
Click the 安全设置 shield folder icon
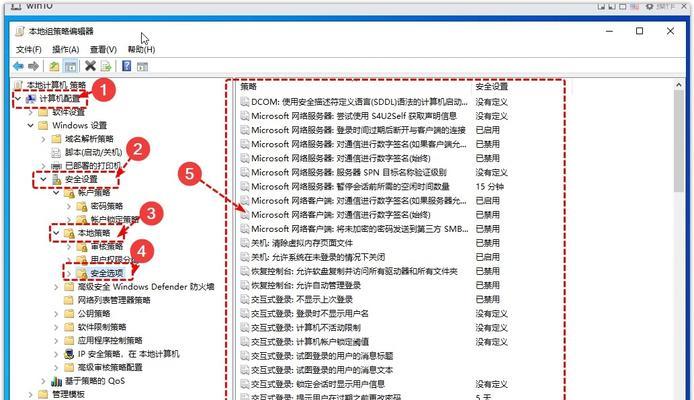[57, 179]
